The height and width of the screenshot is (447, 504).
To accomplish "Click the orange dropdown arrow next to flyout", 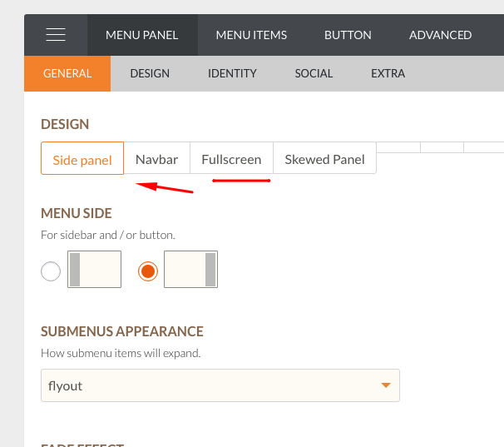I will [386, 385].
